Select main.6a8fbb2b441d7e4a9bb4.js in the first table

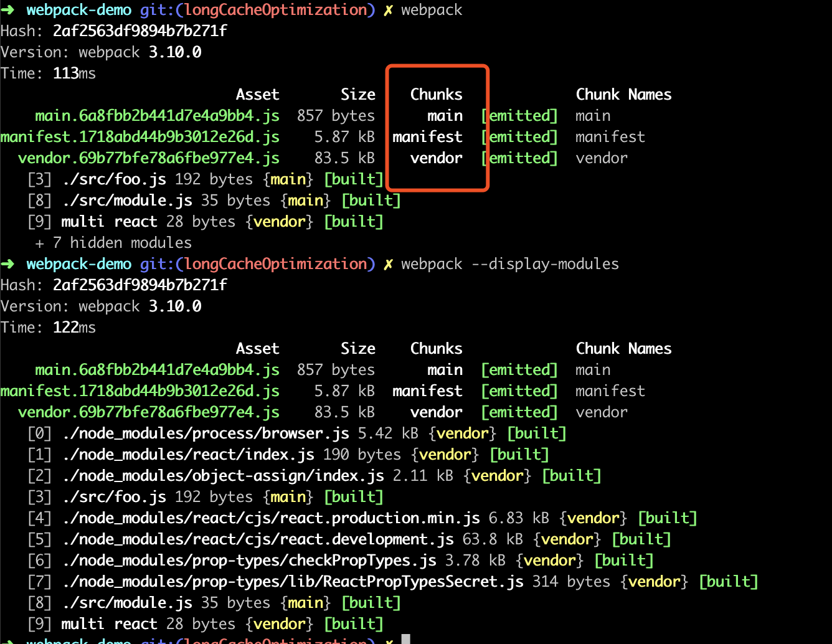(157, 116)
